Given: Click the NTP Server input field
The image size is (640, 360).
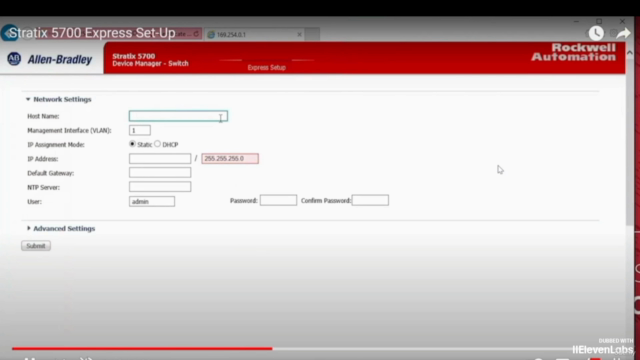Looking at the screenshot, I should [x=160, y=187].
